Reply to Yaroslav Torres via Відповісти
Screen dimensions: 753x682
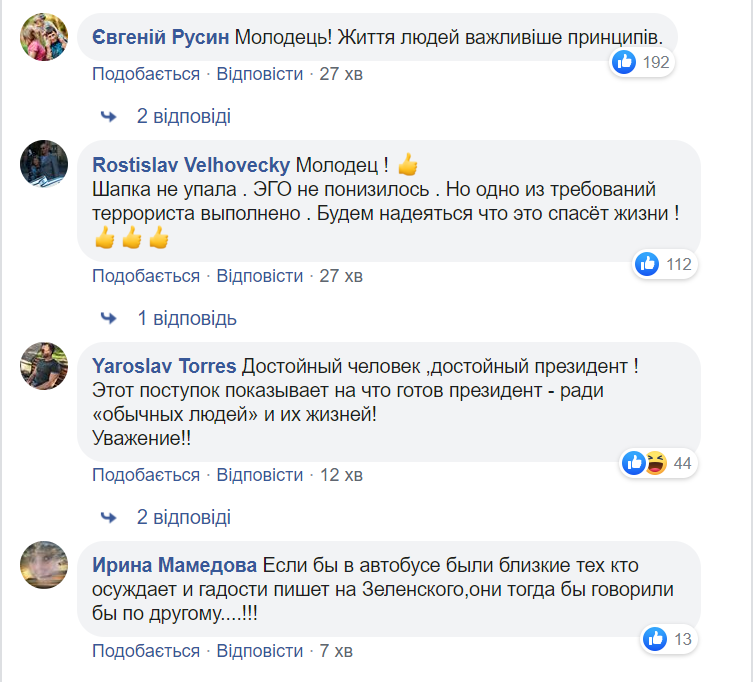[x=260, y=475]
